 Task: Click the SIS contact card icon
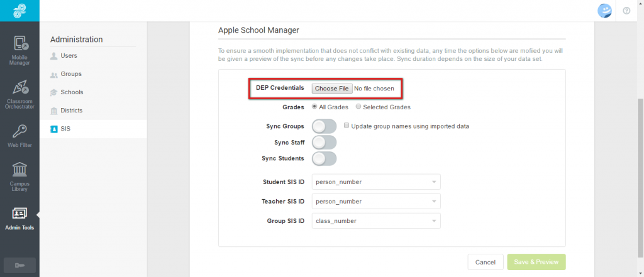point(54,129)
